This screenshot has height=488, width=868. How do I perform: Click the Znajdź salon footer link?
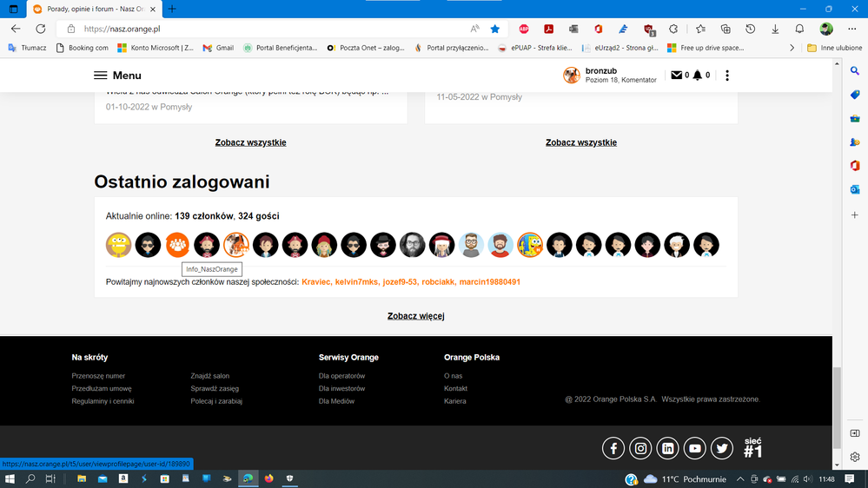[210, 376]
